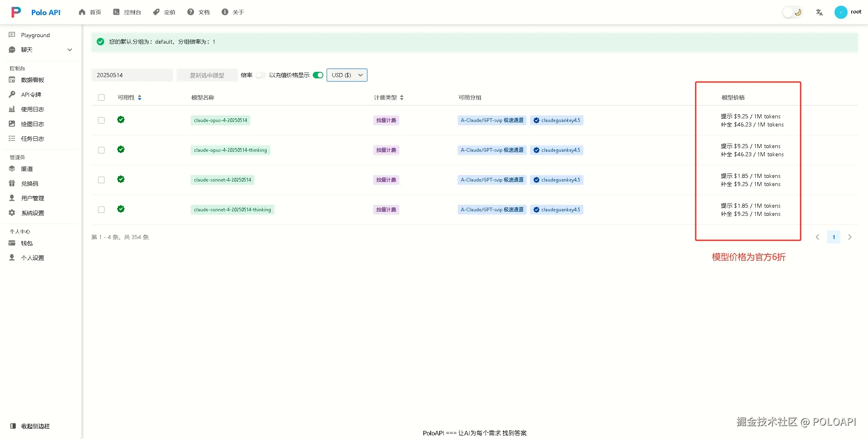Open the 控制台 console menu item
The width and height of the screenshot is (868, 439).
click(x=127, y=12)
